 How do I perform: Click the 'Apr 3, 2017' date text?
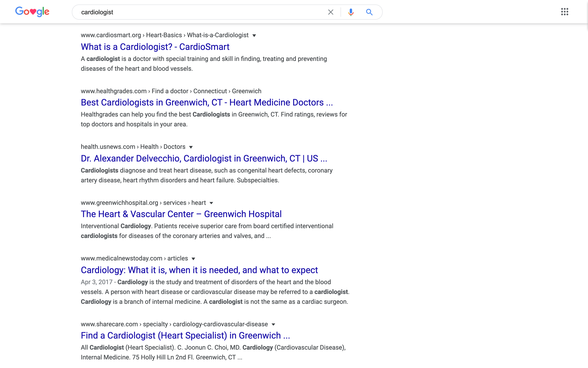96,282
